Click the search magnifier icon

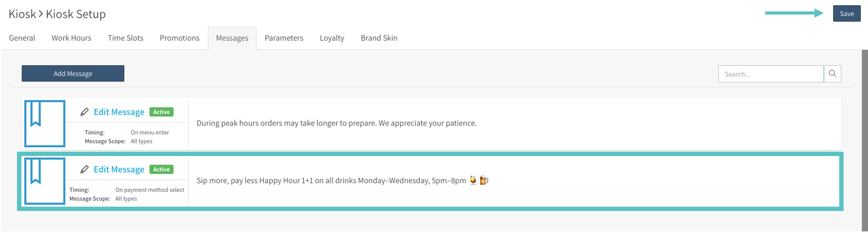click(x=832, y=74)
